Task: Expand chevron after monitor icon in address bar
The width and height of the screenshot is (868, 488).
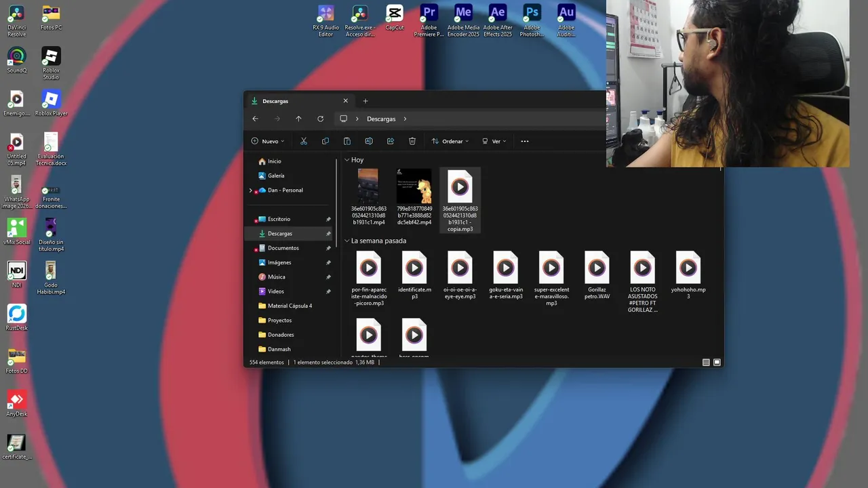Action: [357, 119]
